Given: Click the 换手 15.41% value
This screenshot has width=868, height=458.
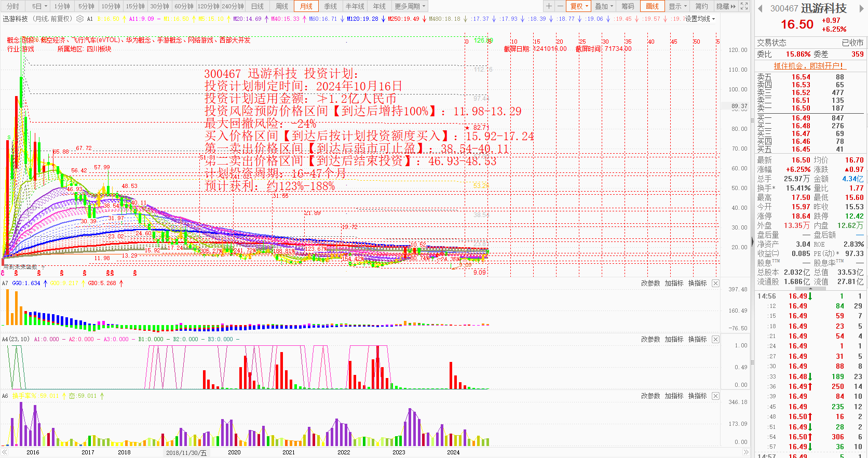Looking at the screenshot, I should tap(797, 188).
